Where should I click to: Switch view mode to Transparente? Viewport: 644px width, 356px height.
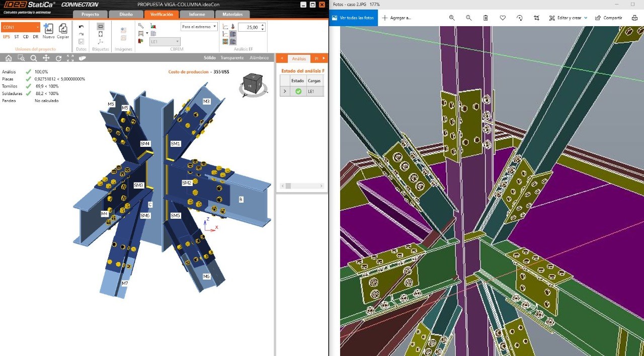(231, 58)
